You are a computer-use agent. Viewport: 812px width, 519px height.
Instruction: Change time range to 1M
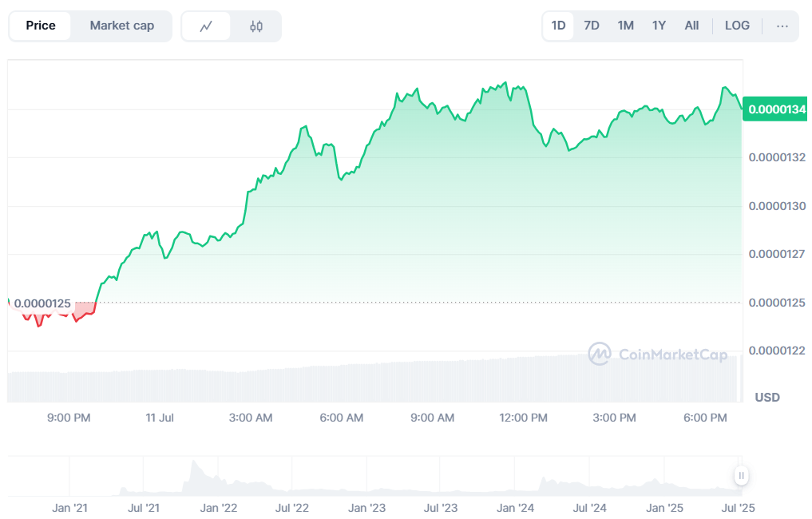(625, 26)
